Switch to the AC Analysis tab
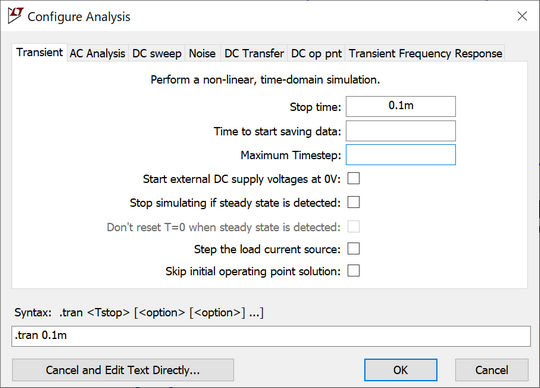This screenshot has height=388, width=540. point(97,53)
